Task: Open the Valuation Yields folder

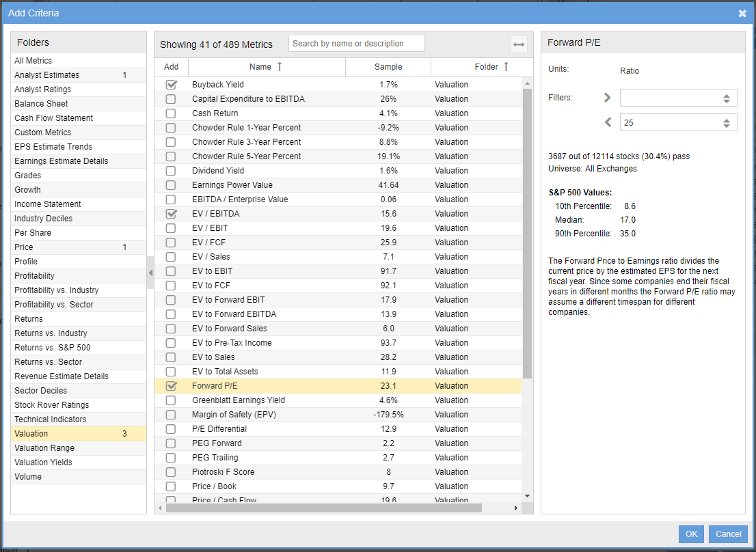Action: point(43,463)
